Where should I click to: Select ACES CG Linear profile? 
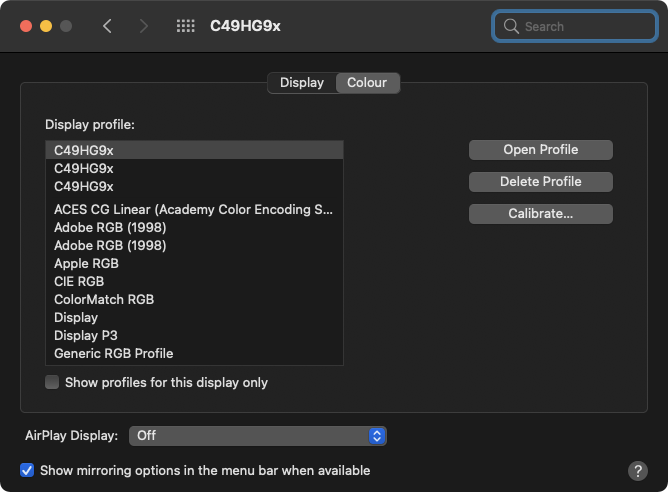click(x=194, y=210)
